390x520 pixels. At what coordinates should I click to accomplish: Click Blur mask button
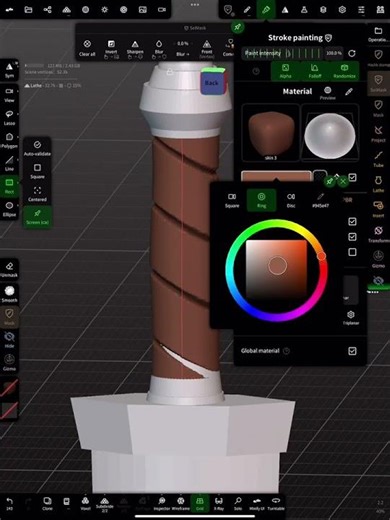point(159,48)
